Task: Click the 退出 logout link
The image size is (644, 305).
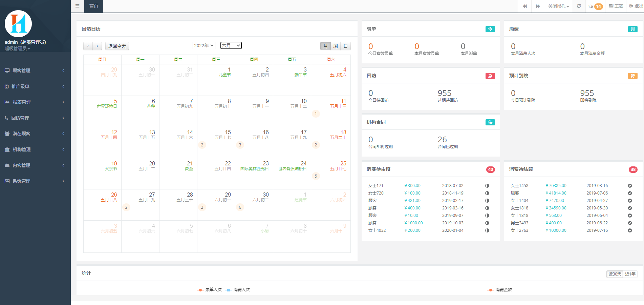Action: click(636, 6)
